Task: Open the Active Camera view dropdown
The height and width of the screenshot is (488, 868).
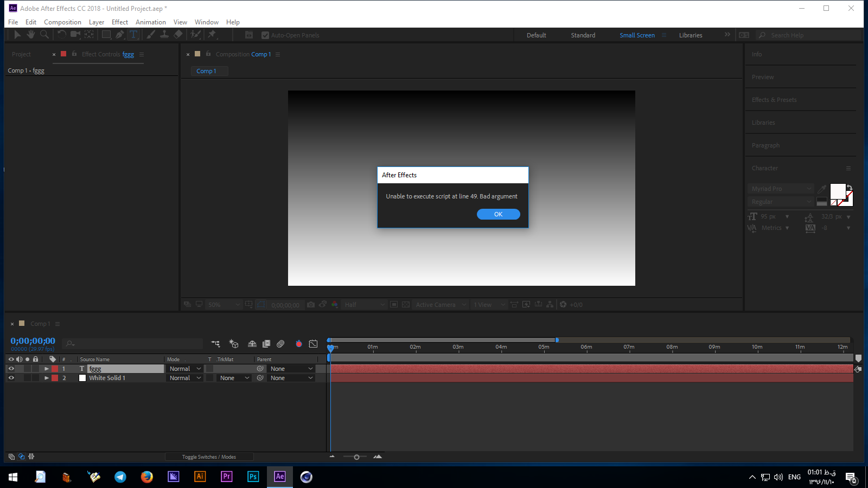Action: (x=441, y=305)
